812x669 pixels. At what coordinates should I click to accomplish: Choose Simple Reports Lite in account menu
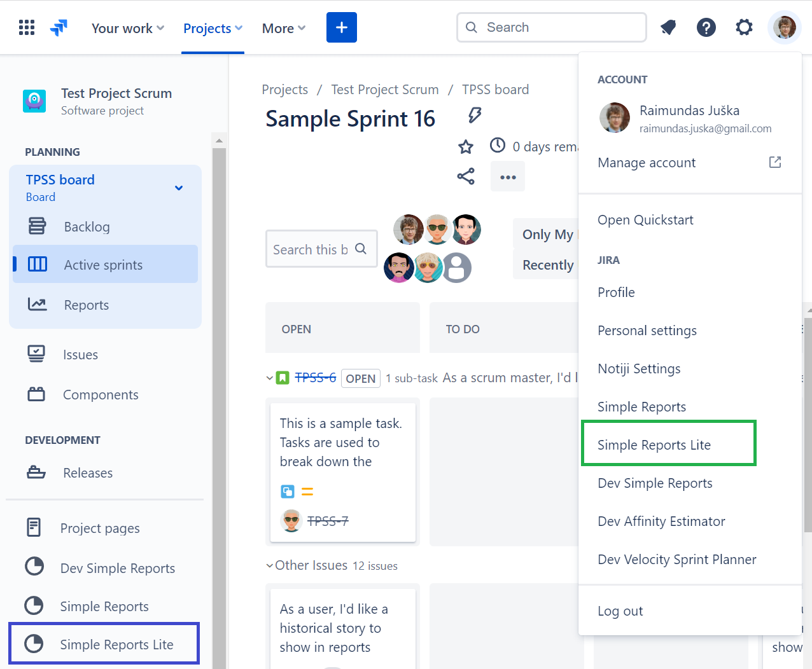click(654, 445)
